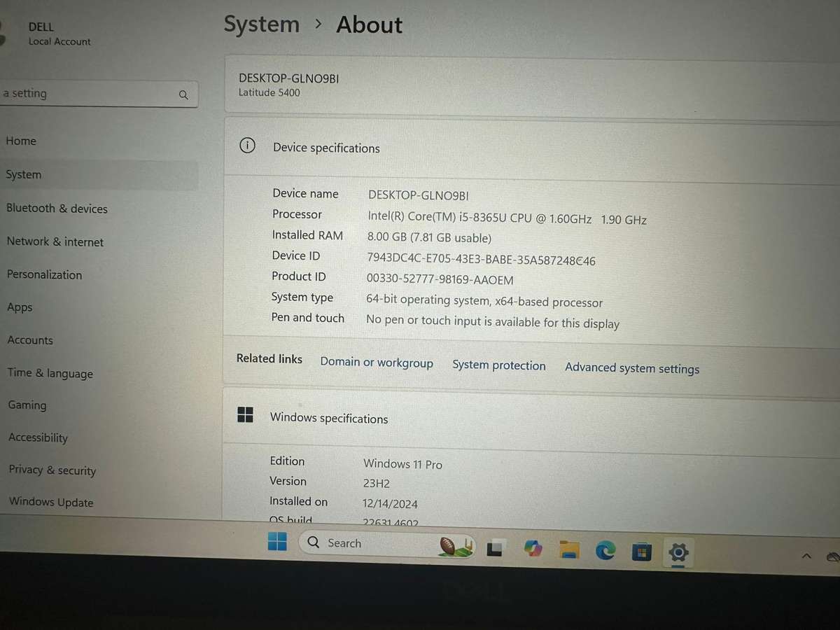Click the Windows logo beside Windows specifications

pos(246,414)
